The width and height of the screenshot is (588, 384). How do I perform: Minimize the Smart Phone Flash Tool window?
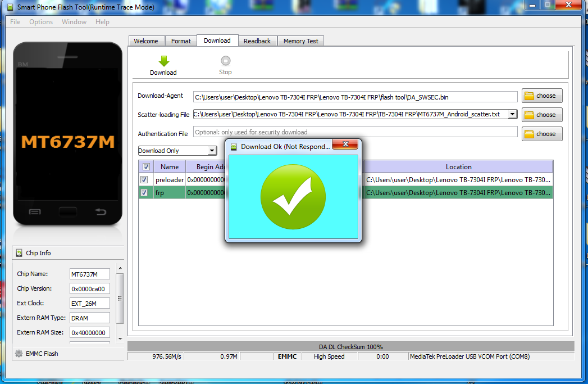(532, 5)
